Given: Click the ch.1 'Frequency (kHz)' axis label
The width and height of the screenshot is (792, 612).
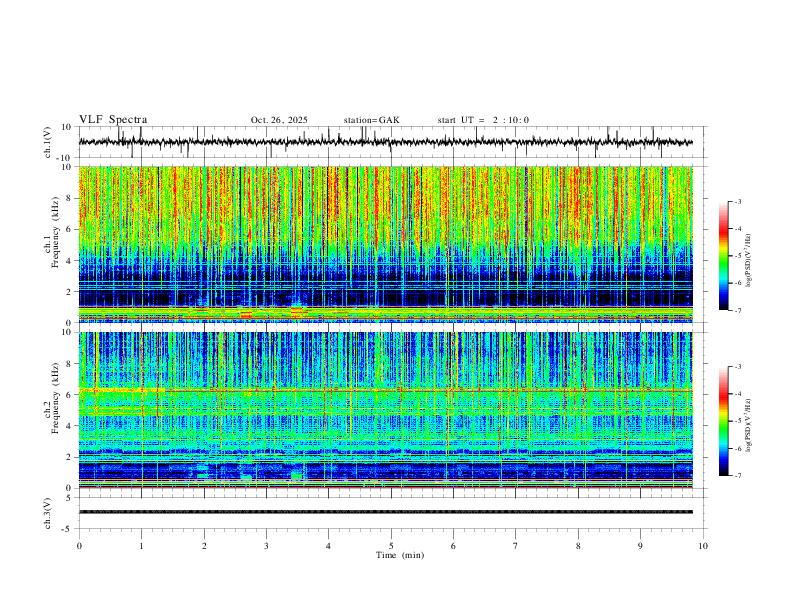Looking at the screenshot, I should (x=55, y=232).
